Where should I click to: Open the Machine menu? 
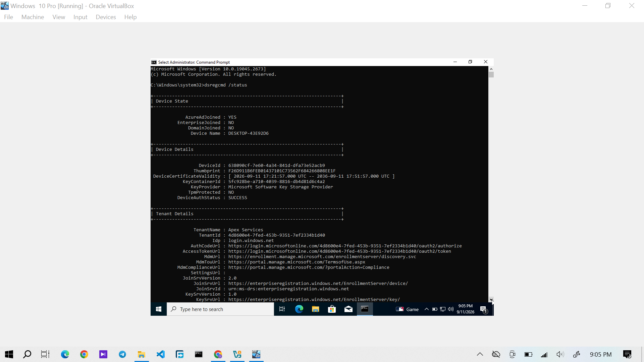[33, 17]
